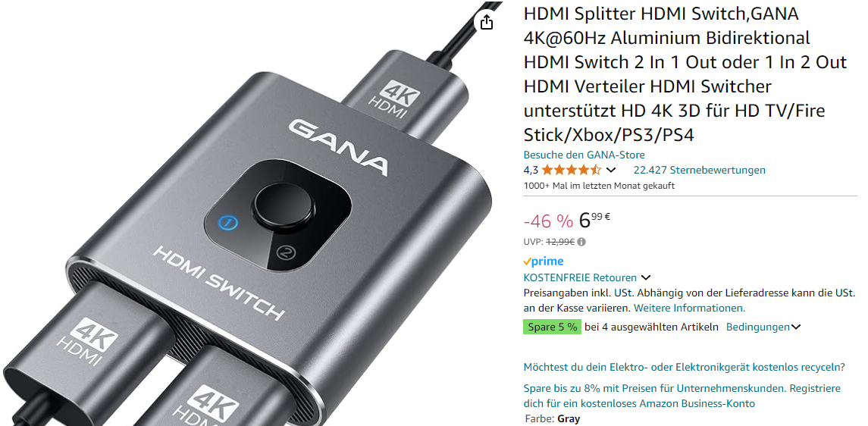Viewport: 868px width, 426px height.
Task: Open the Elektrogerät kostenlos recyceln link
Action: (685, 367)
